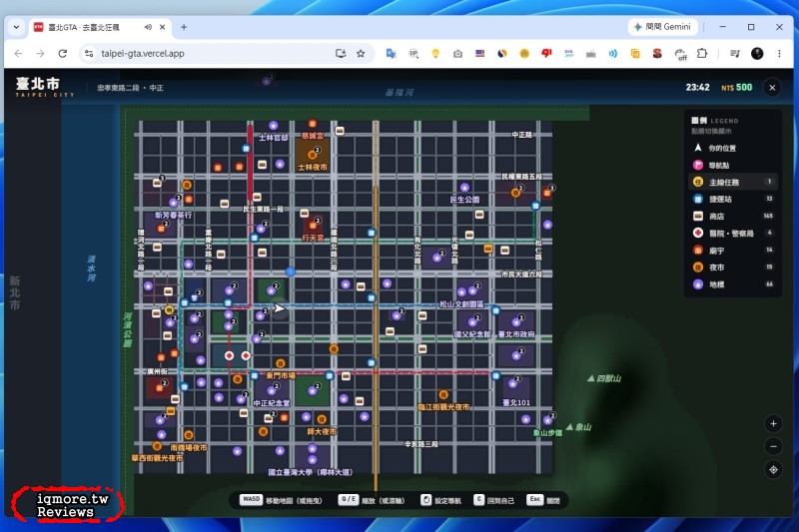Click the night market marker above 臨江街觀光夜市
799x532 pixels.
point(443,395)
